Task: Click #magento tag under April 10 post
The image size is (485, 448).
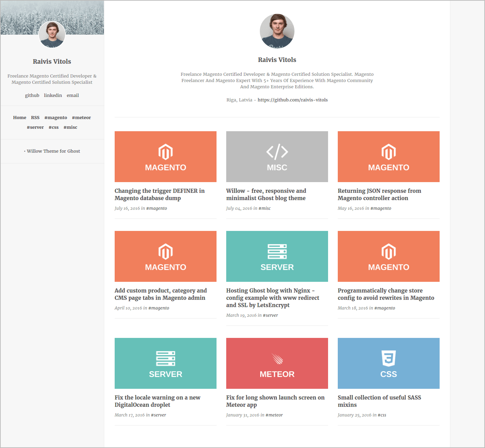Action: (x=159, y=308)
